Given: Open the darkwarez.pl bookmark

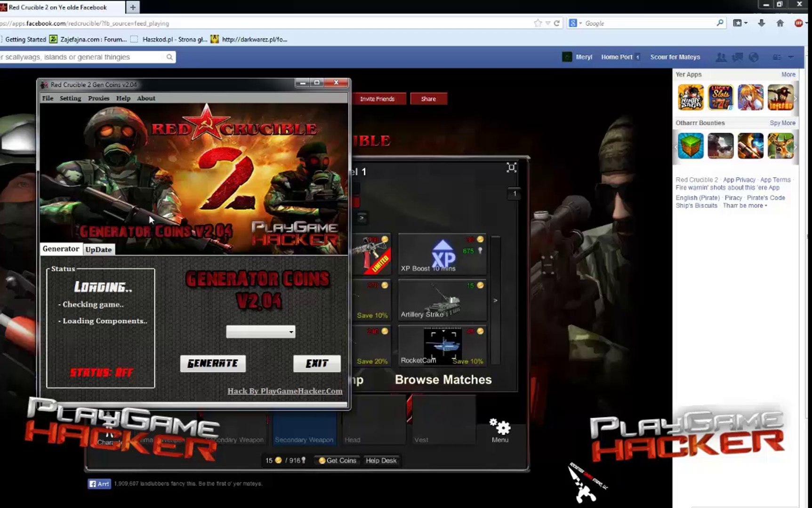Looking at the screenshot, I should click(x=249, y=40).
